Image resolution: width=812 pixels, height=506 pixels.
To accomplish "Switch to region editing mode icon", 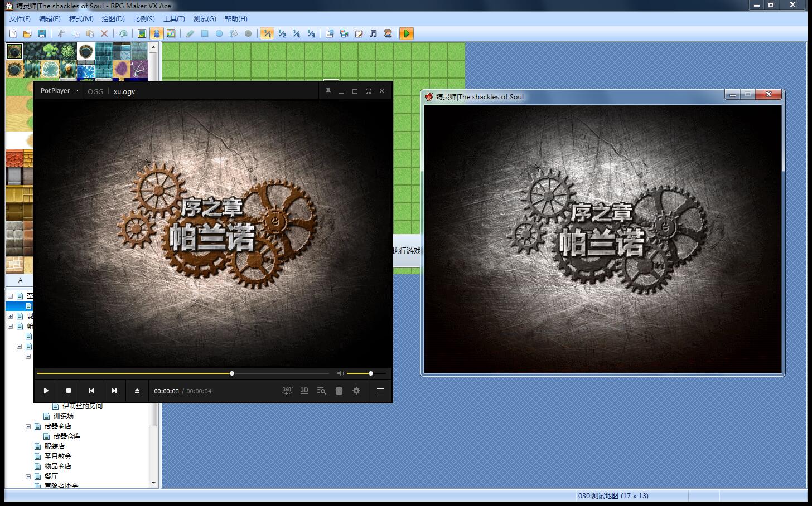I will pos(171,33).
